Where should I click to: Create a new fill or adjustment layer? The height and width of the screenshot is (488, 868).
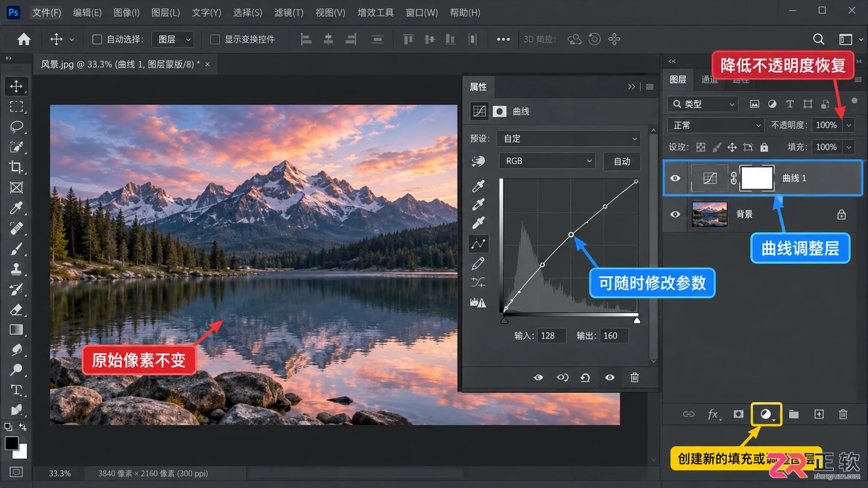(x=766, y=414)
